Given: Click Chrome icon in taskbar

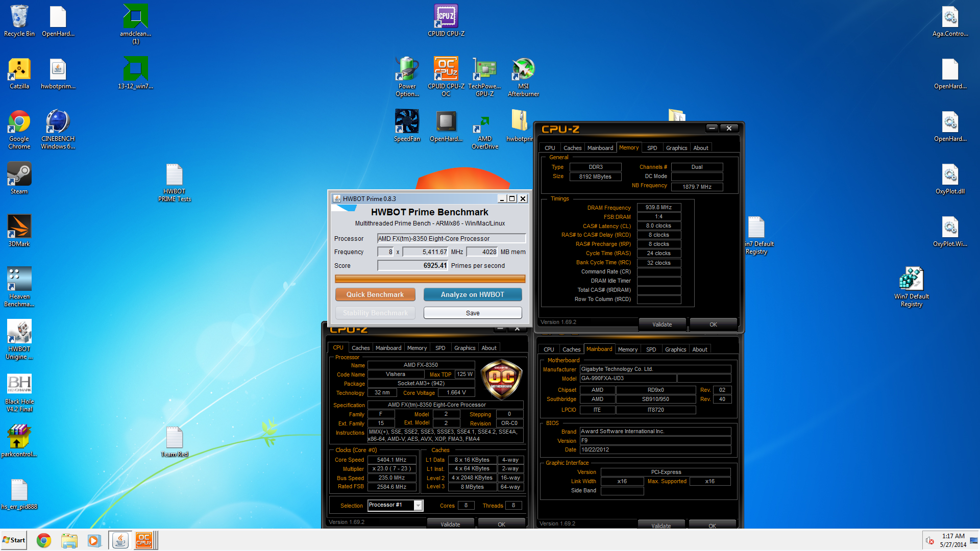Looking at the screenshot, I should (x=44, y=540).
